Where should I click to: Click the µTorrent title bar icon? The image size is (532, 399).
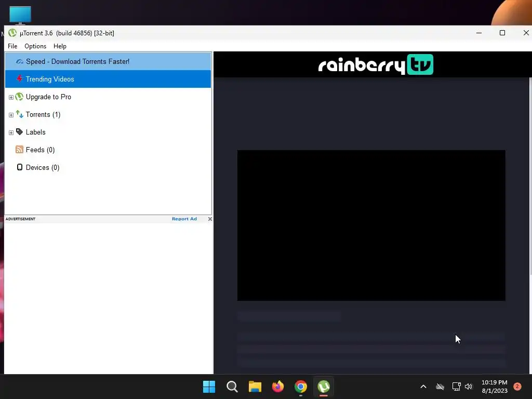click(12, 33)
